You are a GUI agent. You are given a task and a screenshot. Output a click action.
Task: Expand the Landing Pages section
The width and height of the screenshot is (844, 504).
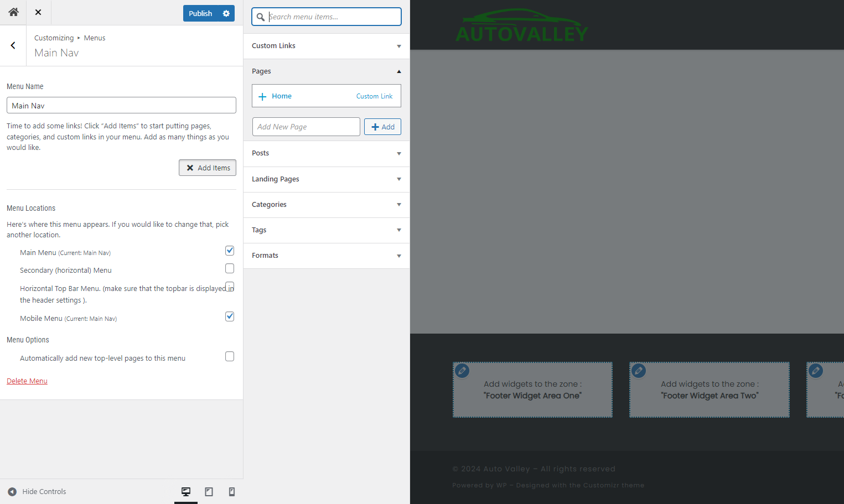tap(327, 179)
